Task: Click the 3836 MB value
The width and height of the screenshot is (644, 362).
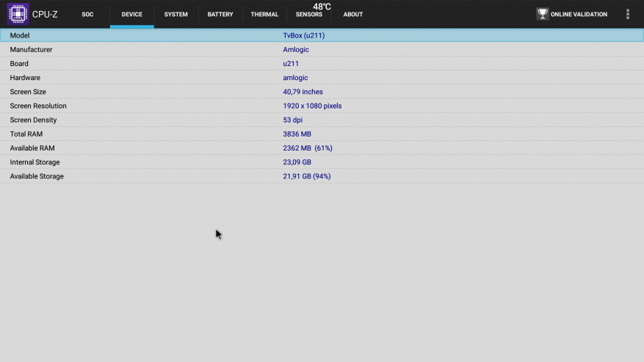Action: (297, 134)
